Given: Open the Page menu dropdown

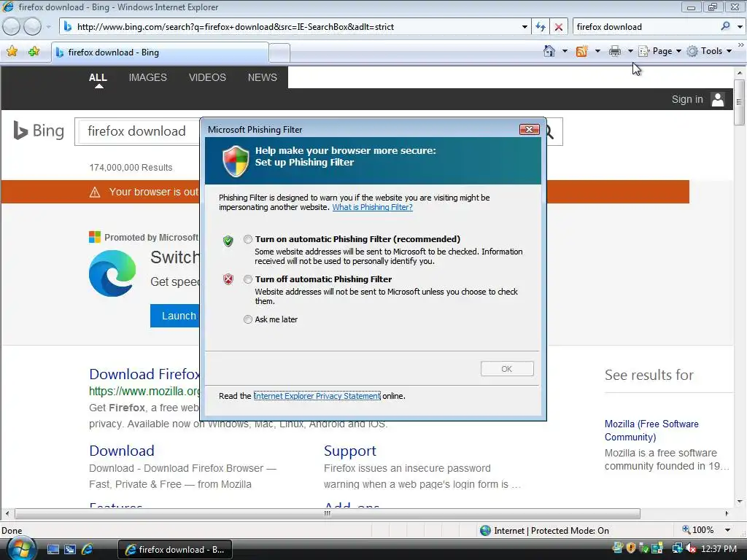Looking at the screenshot, I should [660, 52].
